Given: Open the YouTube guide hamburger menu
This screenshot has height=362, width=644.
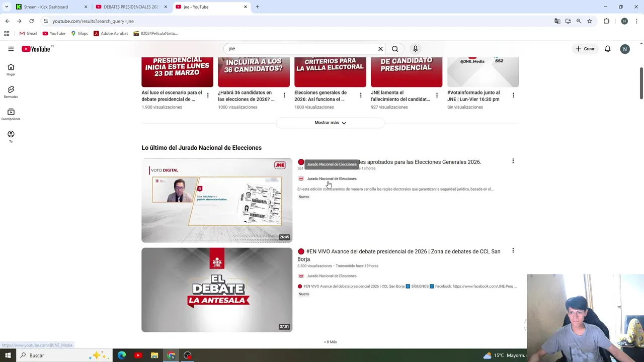Looking at the screenshot, I should (x=11, y=49).
